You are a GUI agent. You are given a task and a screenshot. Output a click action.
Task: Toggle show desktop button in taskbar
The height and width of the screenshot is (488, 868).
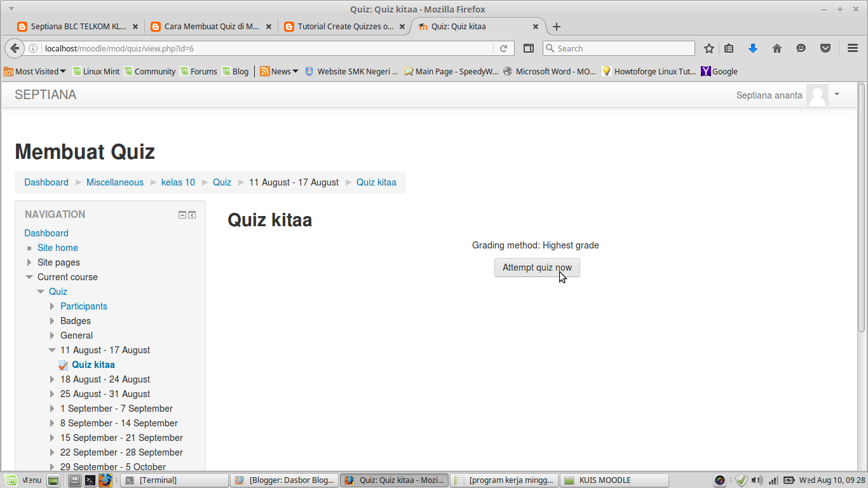pos(53,480)
